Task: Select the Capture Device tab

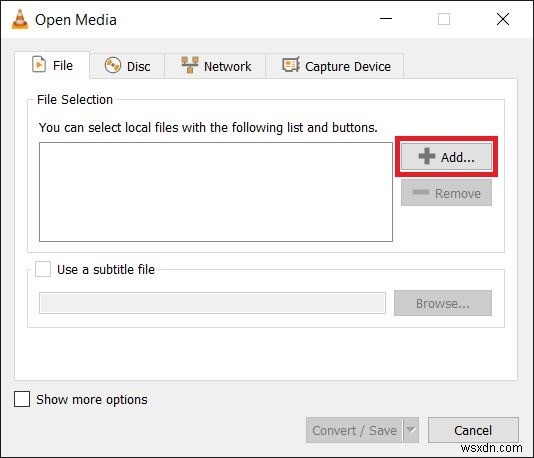Action: [x=335, y=66]
